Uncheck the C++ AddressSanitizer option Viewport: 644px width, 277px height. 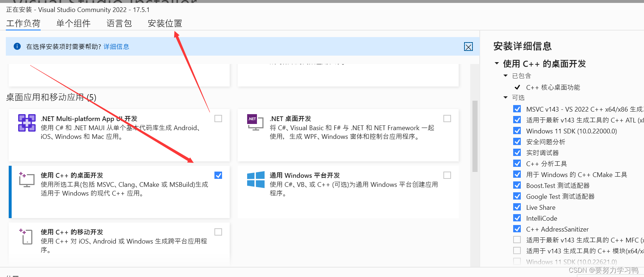(517, 229)
